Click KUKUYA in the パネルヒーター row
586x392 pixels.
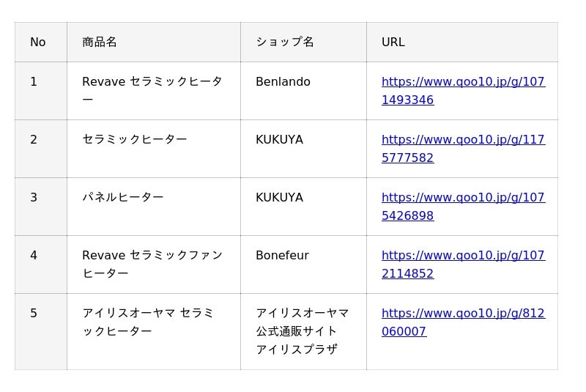click(x=279, y=198)
